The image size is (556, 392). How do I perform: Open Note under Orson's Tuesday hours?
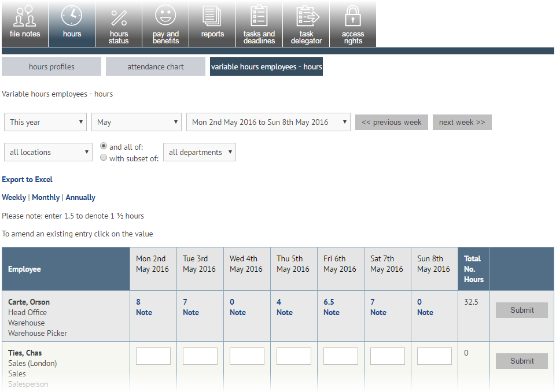[191, 312]
